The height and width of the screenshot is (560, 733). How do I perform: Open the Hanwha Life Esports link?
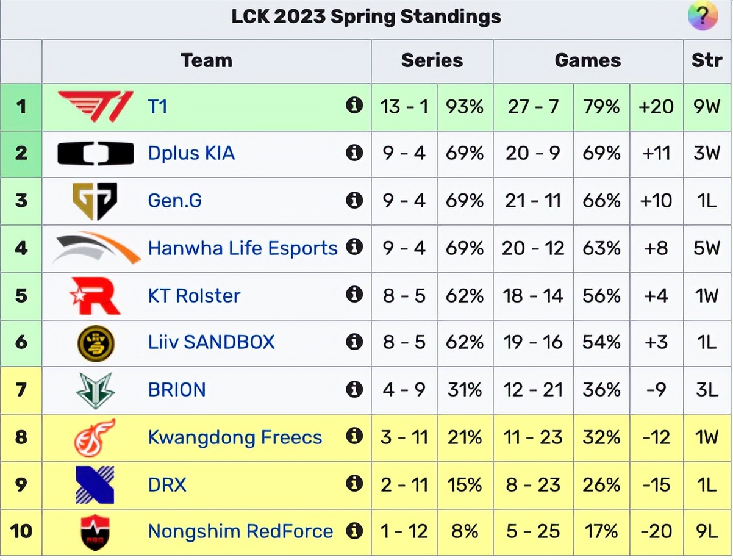[x=242, y=248]
